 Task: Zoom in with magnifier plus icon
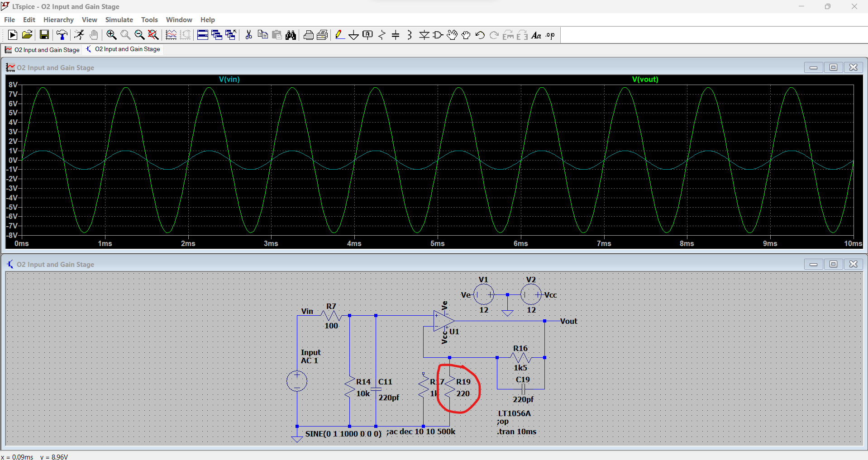[x=111, y=35]
